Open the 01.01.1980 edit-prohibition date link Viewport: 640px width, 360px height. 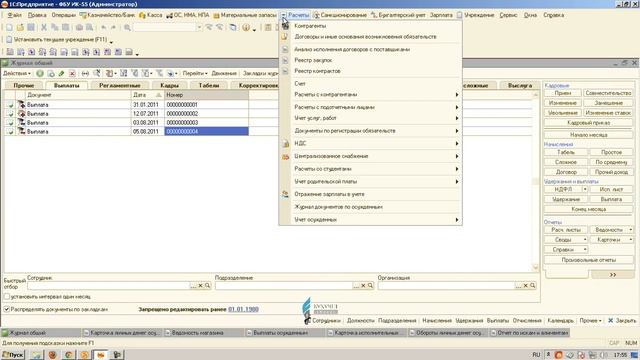click(x=243, y=309)
